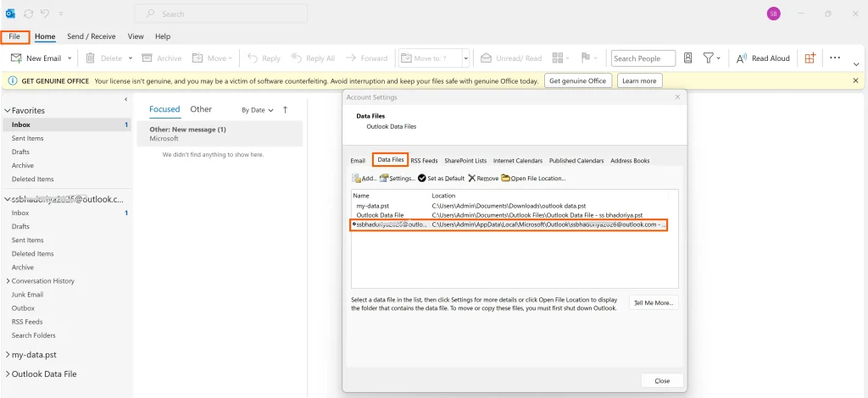Dismiss the genuine Office banner
Screen dimensions: 868x398
(855, 80)
